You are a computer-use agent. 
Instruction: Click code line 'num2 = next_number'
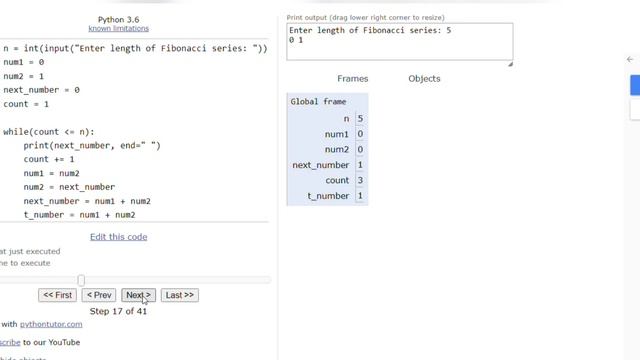[x=69, y=187]
